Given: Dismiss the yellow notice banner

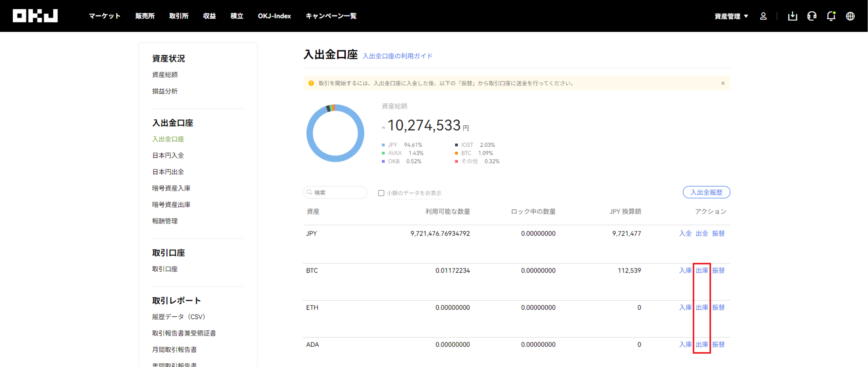Looking at the screenshot, I should [x=723, y=83].
